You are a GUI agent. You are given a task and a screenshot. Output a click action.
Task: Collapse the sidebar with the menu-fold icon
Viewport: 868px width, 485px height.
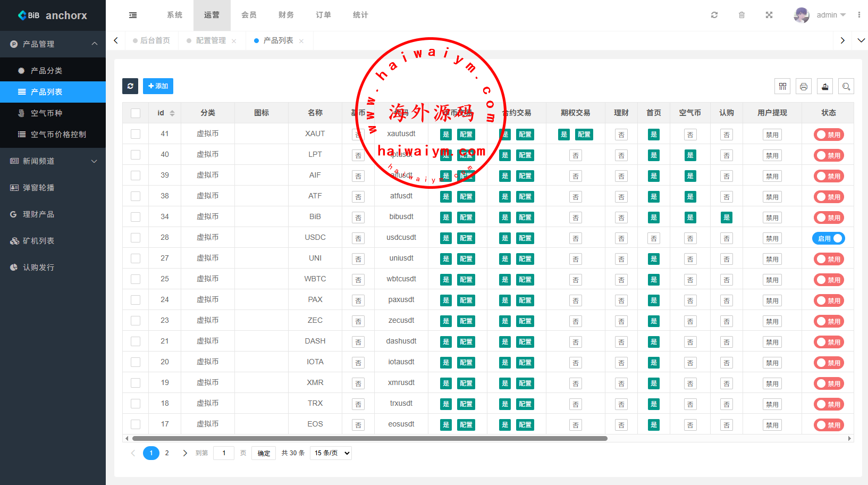(x=133, y=15)
